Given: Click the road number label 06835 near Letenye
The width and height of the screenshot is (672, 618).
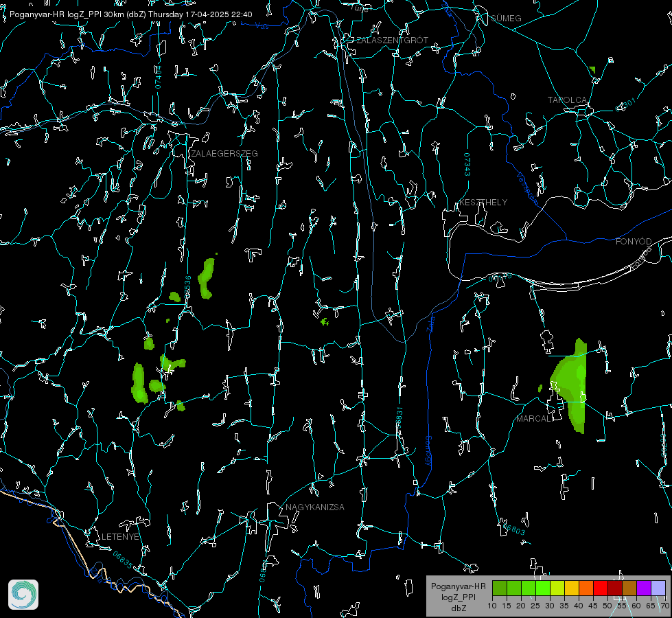Looking at the screenshot, I should [123, 560].
